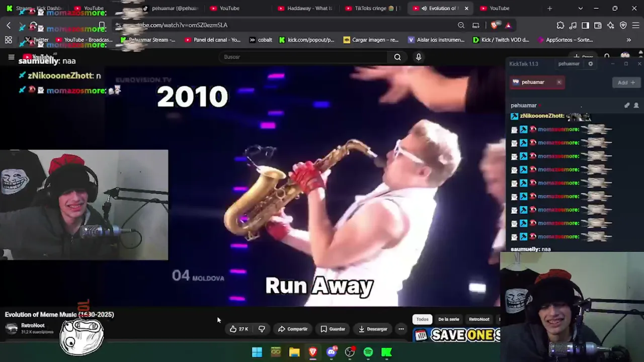Open OBS Studio from the taskbar
Image resolution: width=644 pixels, height=362 pixels.
[350, 352]
